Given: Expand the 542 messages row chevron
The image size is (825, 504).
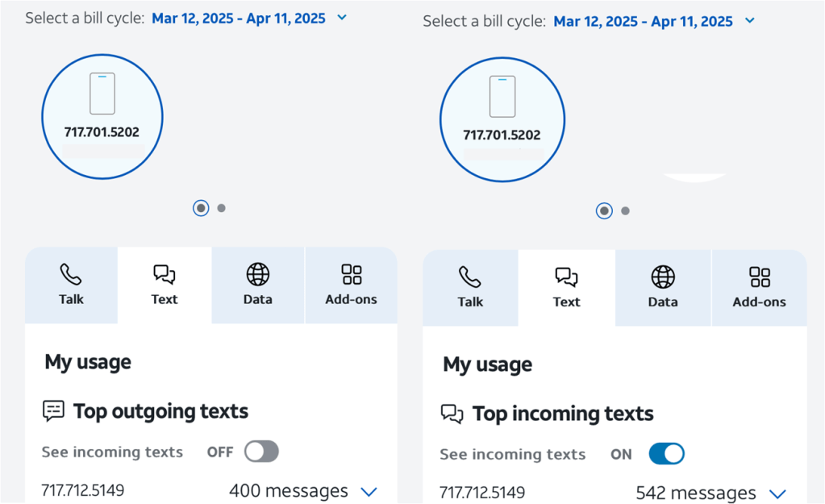Looking at the screenshot, I should click(777, 494).
